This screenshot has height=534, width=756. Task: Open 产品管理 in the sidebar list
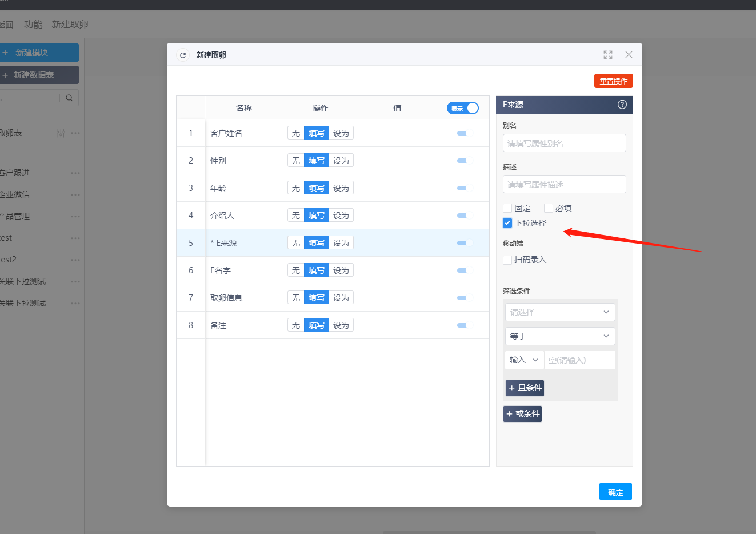coord(15,216)
